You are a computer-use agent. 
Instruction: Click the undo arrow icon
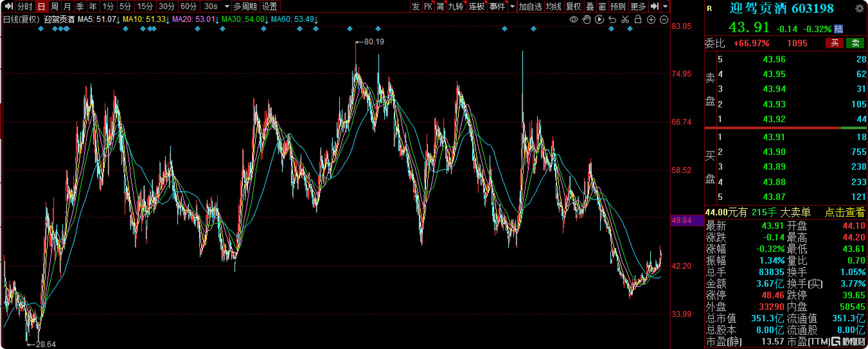612,20
